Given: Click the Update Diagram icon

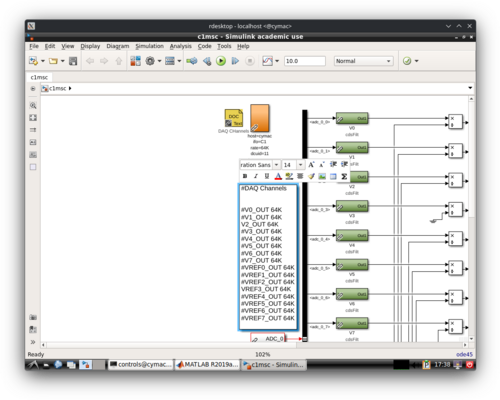Looking at the screenshot, I should (192, 61).
